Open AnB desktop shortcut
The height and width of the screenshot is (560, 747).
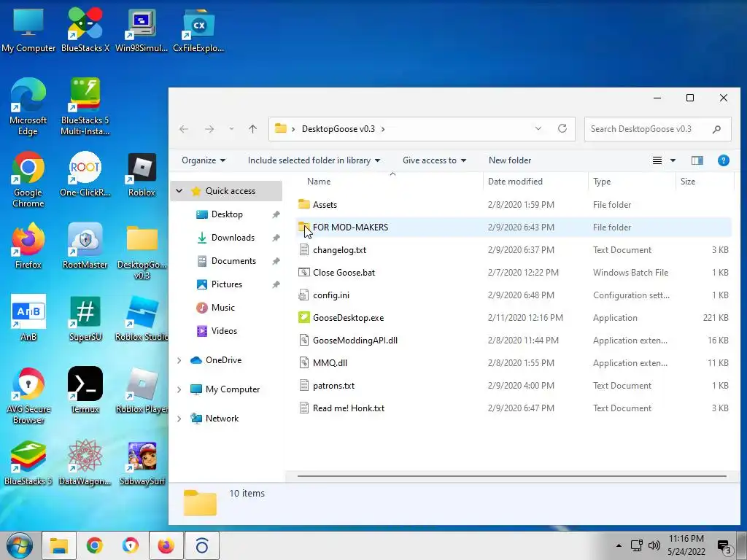pyautogui.click(x=28, y=318)
